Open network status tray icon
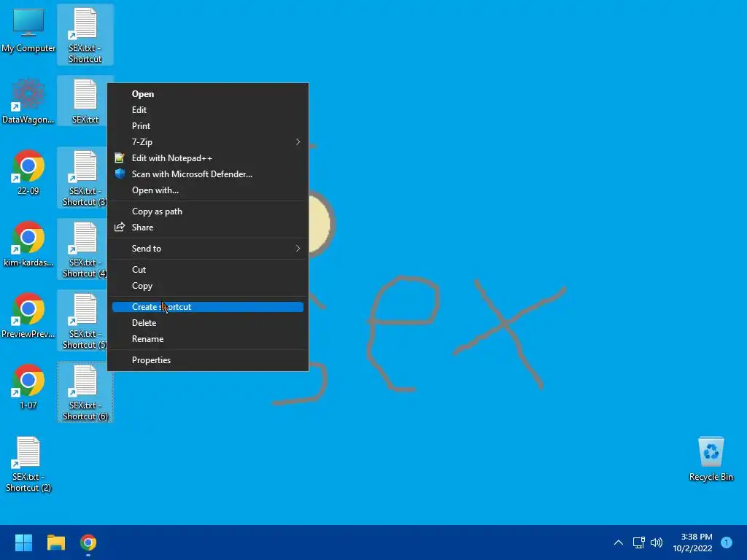Viewport: 747px width, 560px height. pos(638,542)
